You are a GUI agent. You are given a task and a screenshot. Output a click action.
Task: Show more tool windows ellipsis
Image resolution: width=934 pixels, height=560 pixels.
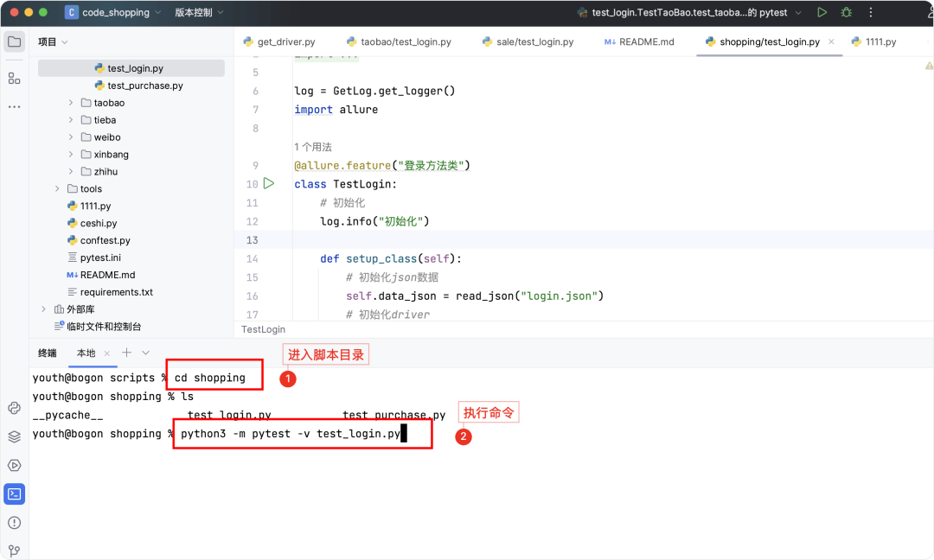click(x=15, y=107)
